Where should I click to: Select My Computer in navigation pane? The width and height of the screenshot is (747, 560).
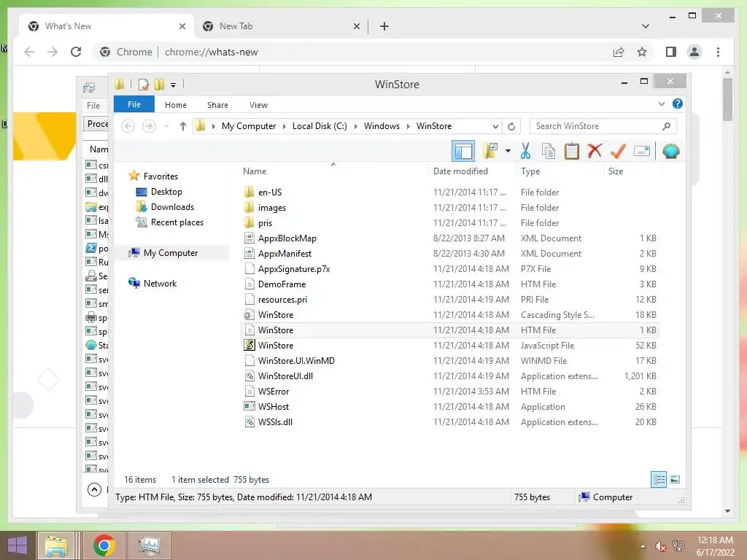171,253
